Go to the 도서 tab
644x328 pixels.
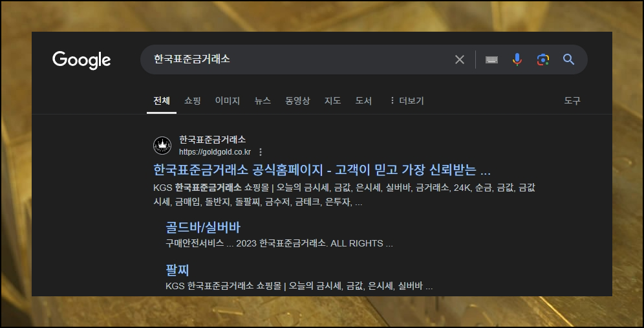[x=363, y=101]
